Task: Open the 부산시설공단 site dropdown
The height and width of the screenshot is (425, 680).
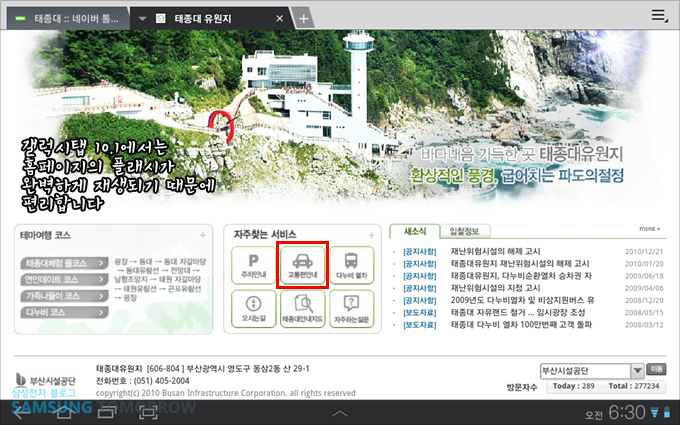Action: (x=637, y=371)
